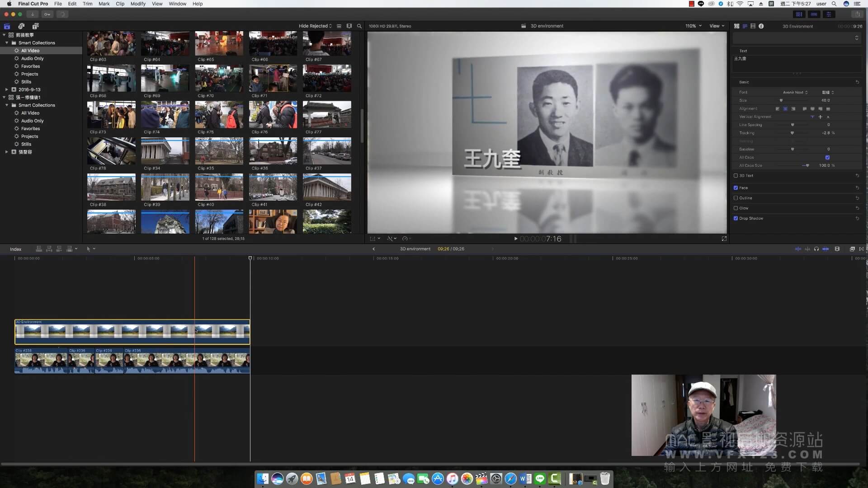Toggle video skimming in timeline
Viewport: 868px width, 488px height.
(798, 249)
